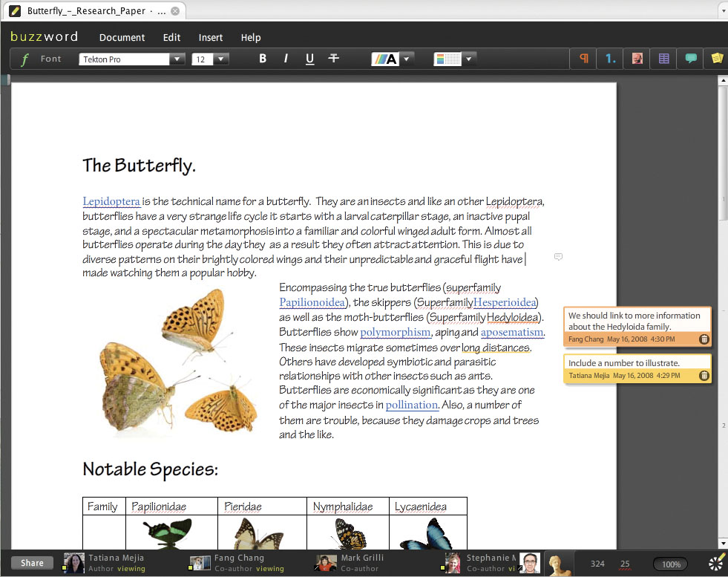Expand the text color dropdown arrow
This screenshot has width=728, height=577.
(406, 58)
